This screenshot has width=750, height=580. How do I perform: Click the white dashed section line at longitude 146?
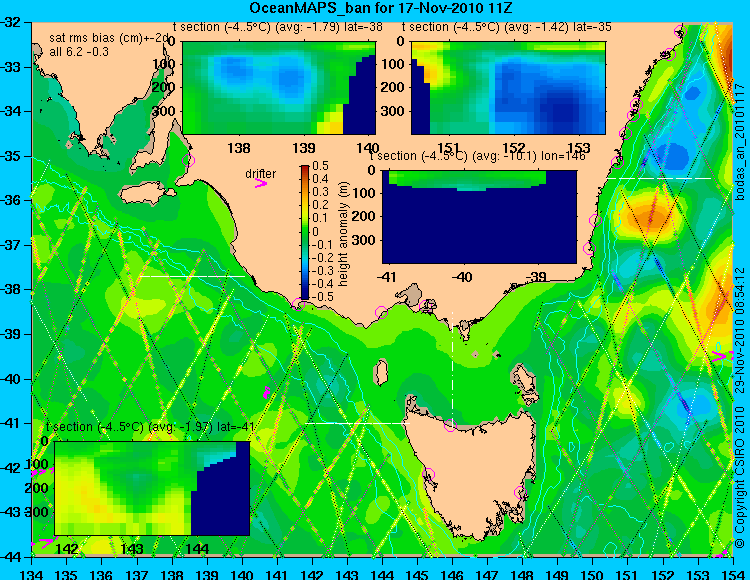[452, 368]
